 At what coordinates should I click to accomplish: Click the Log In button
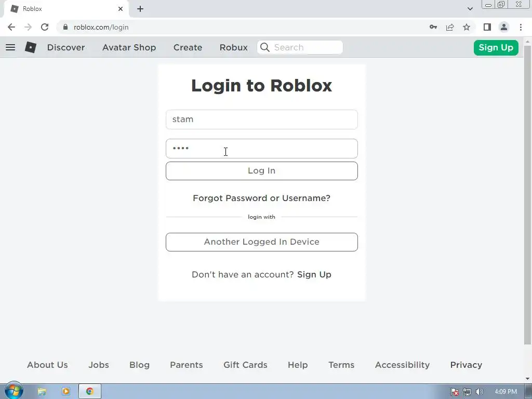point(262,170)
